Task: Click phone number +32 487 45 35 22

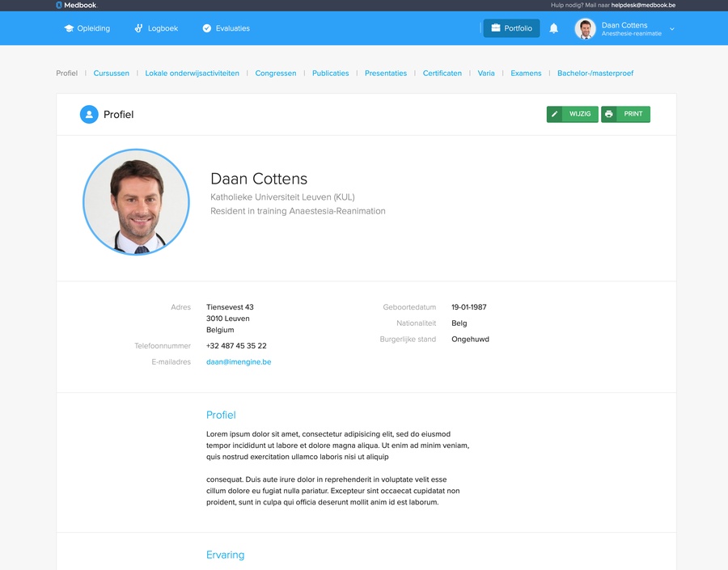Action: (236, 346)
